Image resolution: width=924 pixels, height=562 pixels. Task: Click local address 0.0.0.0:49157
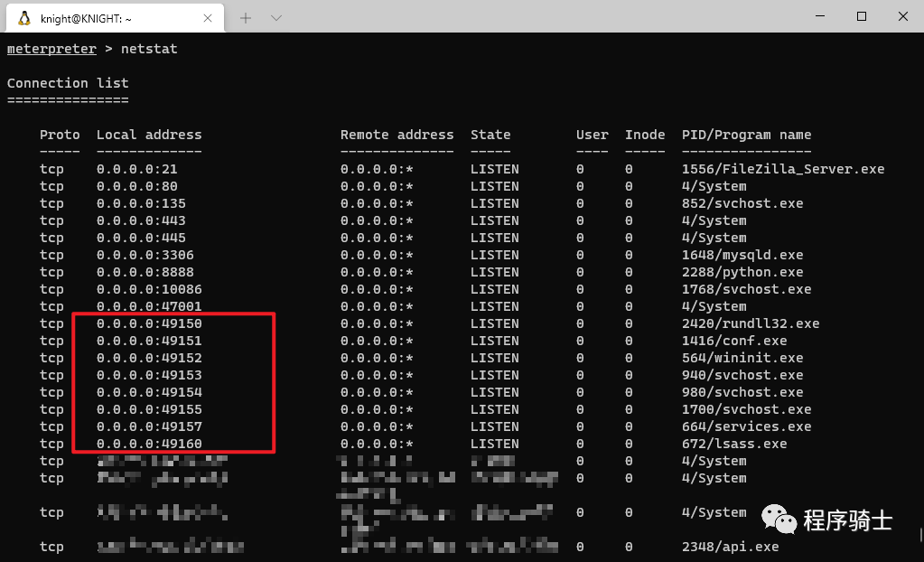[x=149, y=426]
